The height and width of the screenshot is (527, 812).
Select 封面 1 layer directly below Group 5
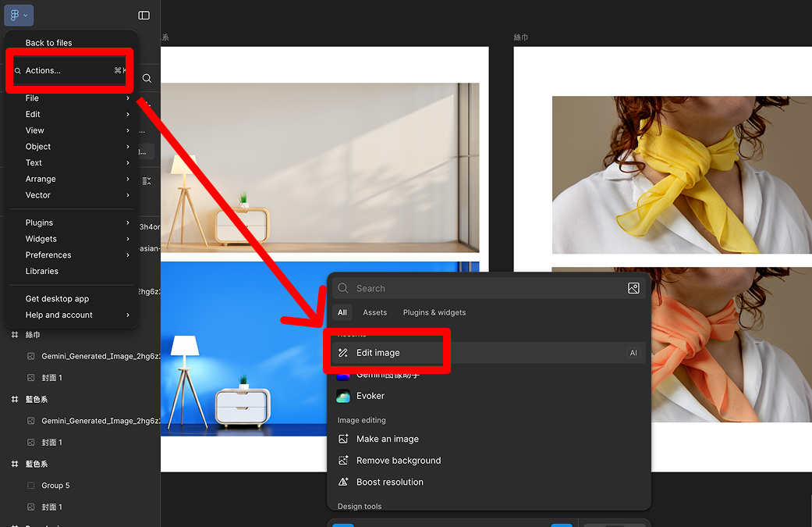click(x=51, y=507)
